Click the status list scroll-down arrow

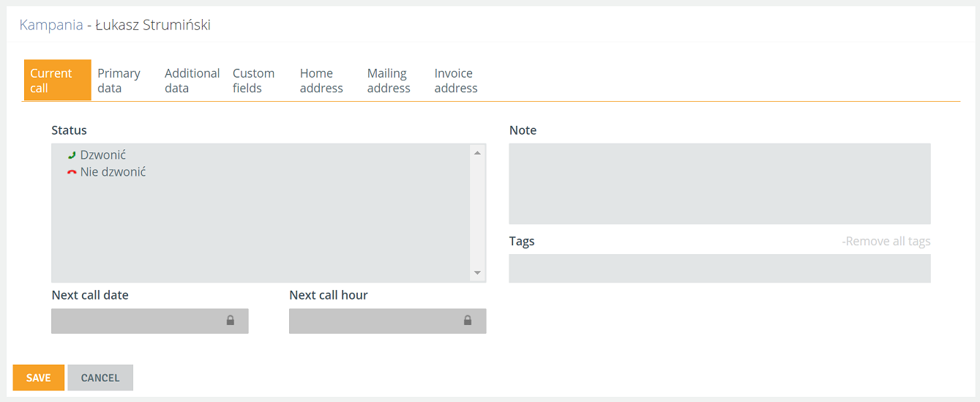477,273
